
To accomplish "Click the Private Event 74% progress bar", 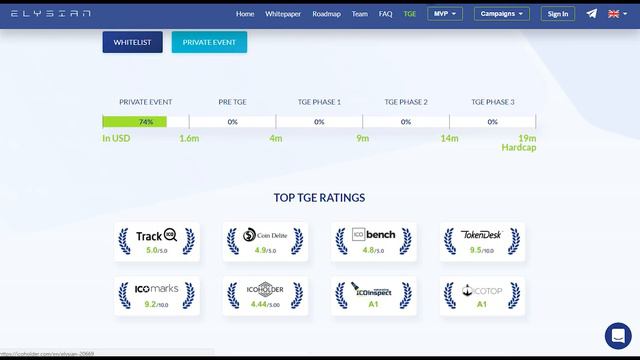I will (x=146, y=122).
